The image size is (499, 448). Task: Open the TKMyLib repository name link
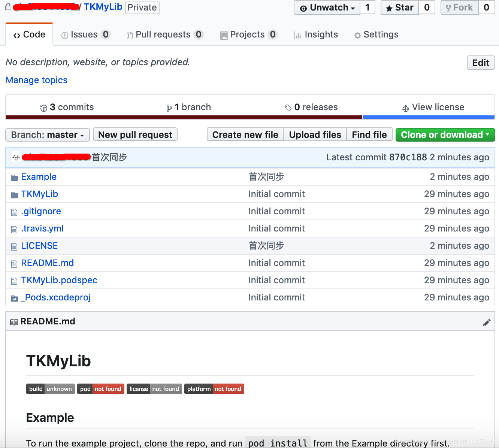click(x=103, y=7)
